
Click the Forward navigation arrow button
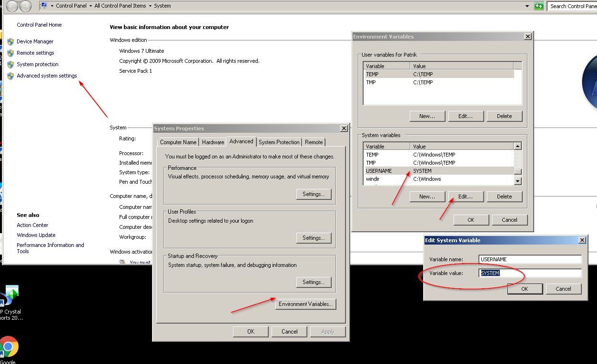pyautogui.click(x=25, y=6)
